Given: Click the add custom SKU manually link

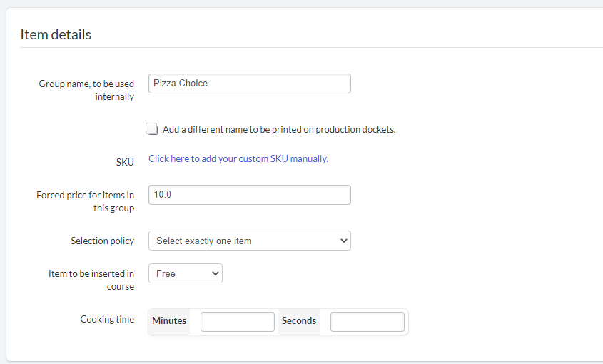Looking at the screenshot, I should click(x=238, y=159).
